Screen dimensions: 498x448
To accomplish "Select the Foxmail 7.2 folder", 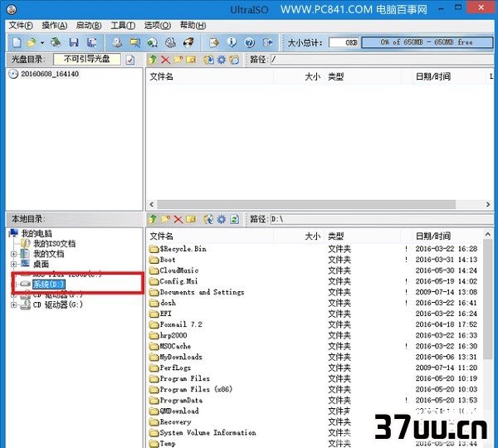I will [x=181, y=324].
